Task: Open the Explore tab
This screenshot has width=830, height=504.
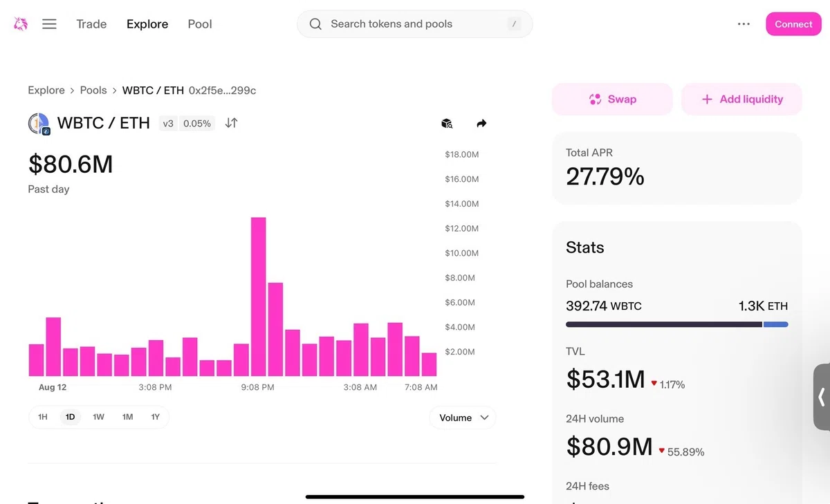Action: [x=147, y=24]
